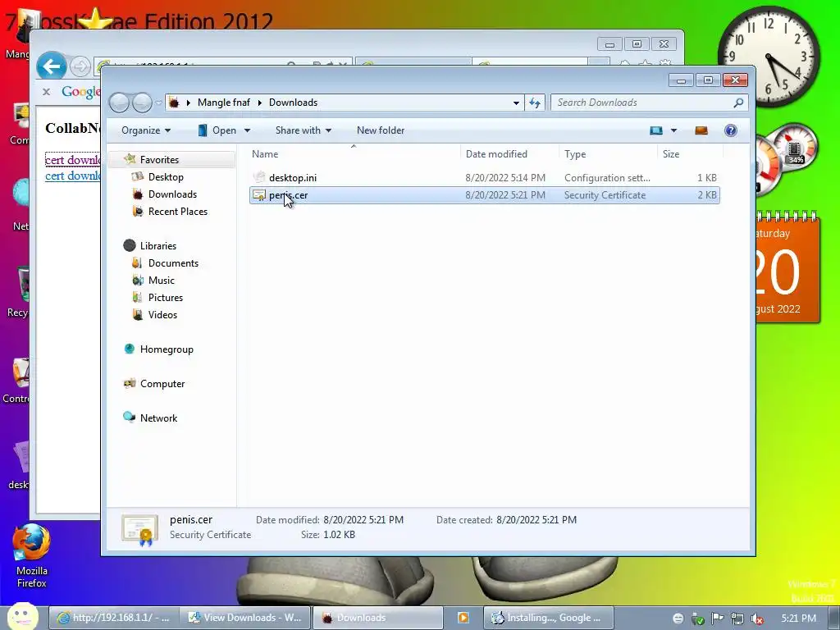Click Favorites in the navigation pane

159,160
